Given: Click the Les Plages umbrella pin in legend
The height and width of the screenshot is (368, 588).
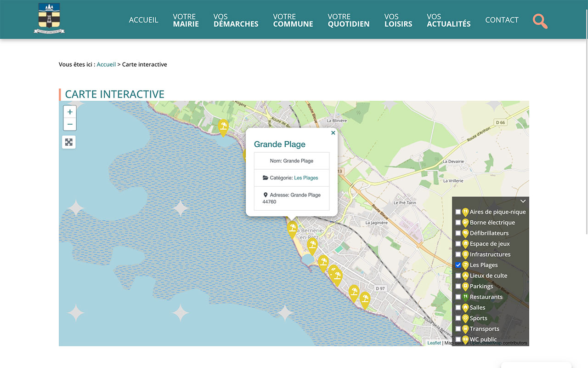Looking at the screenshot, I should coord(465,265).
